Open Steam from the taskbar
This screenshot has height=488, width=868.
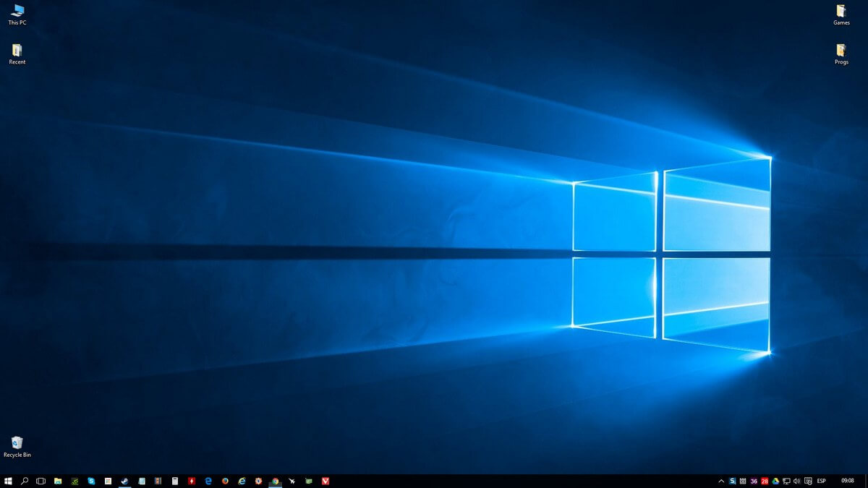point(124,481)
